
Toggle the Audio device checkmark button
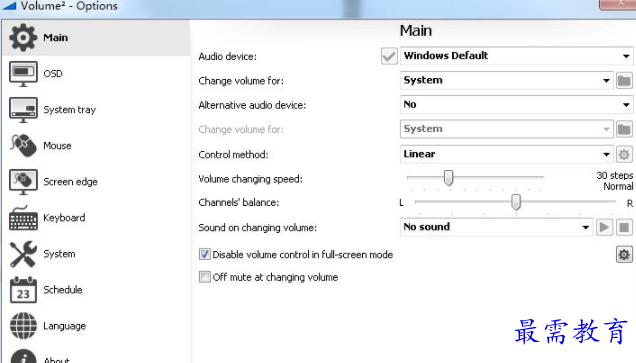389,56
